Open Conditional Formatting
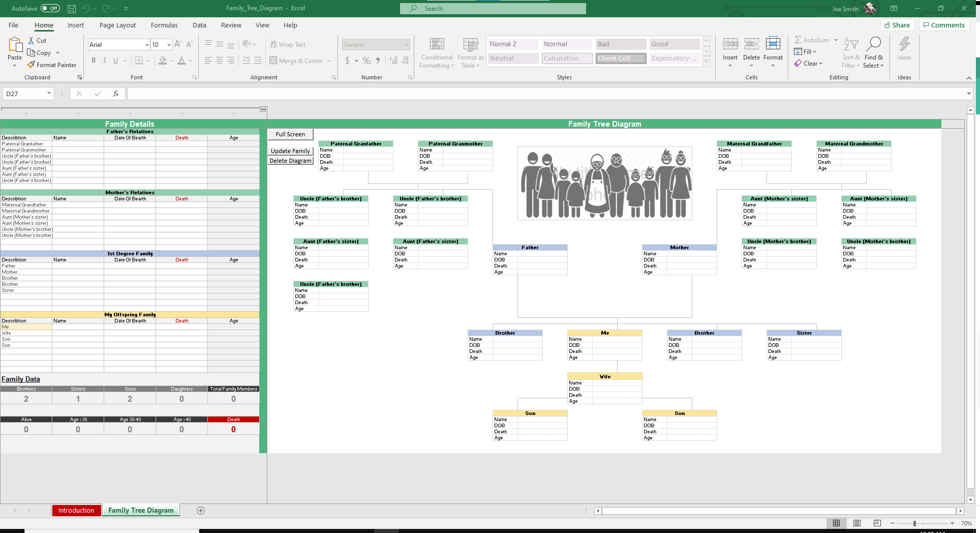Viewport: 980px width, 533px height. [x=437, y=53]
